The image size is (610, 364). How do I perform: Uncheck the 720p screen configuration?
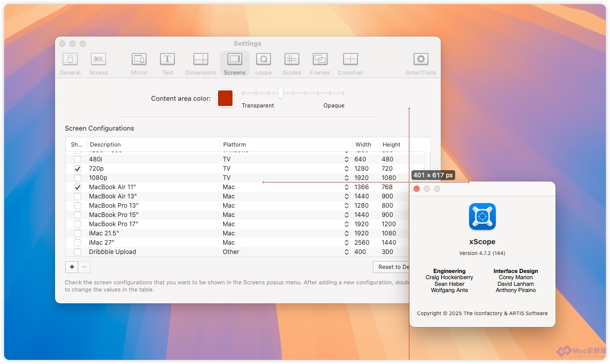click(x=78, y=169)
